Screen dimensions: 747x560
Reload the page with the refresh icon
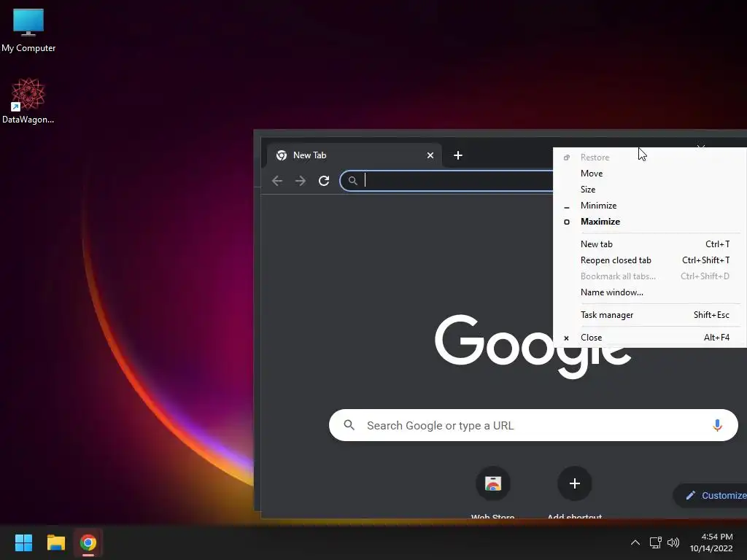coord(324,181)
